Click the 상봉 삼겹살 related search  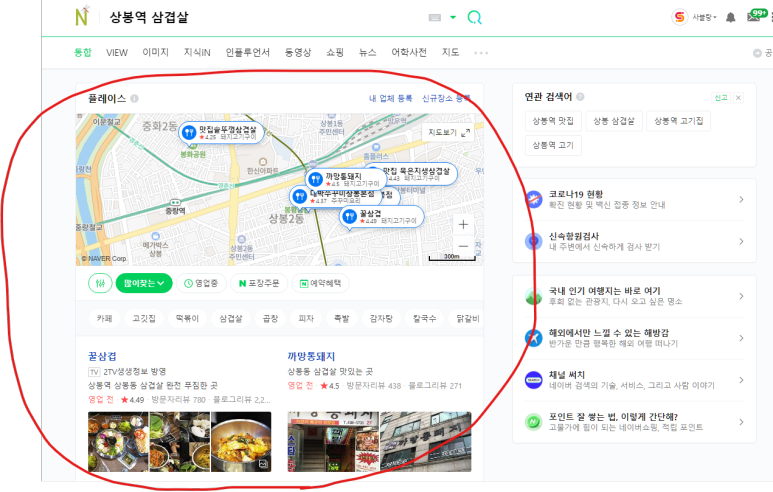(614, 121)
